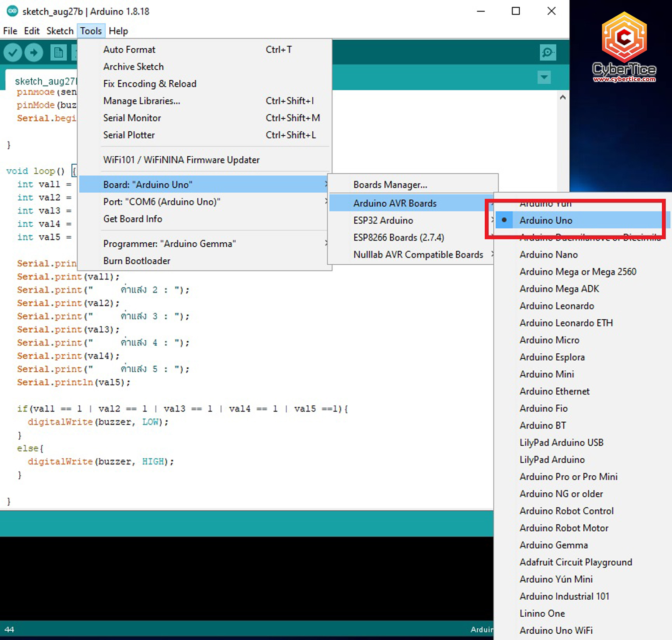This screenshot has height=640, width=672.
Task: Expand the ESP32 Arduino boards submenu
Action: (x=383, y=220)
